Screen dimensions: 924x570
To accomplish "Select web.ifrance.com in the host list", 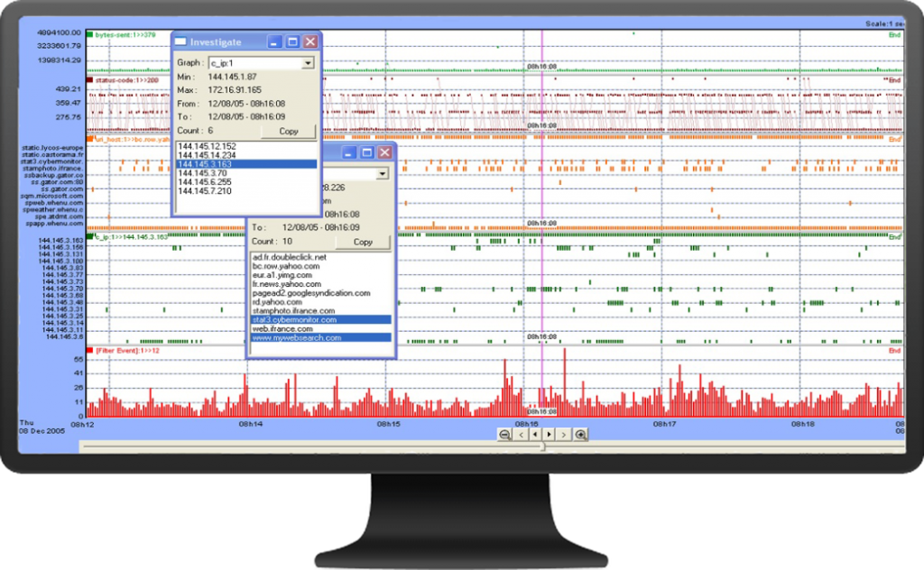I will pos(282,328).
